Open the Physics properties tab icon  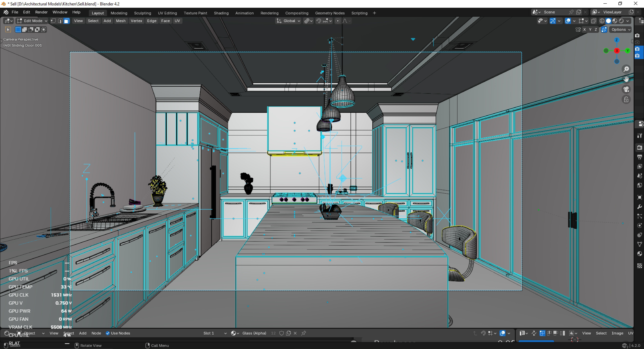coord(639,225)
